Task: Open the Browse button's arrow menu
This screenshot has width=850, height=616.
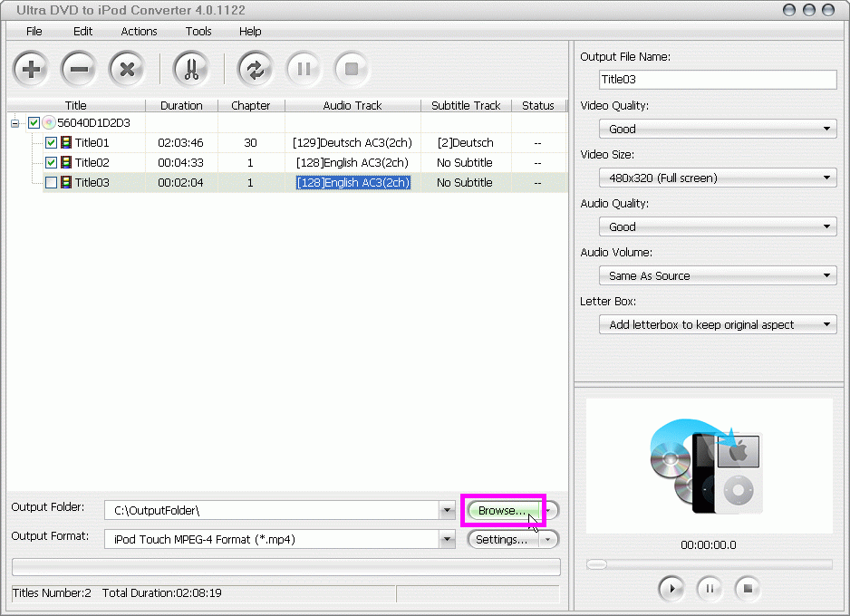Action: pos(548,510)
